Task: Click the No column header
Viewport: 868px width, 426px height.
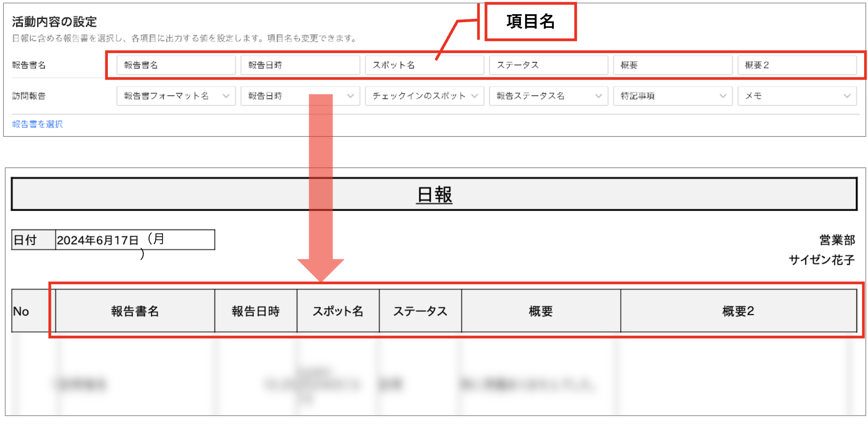Action: tap(33, 311)
